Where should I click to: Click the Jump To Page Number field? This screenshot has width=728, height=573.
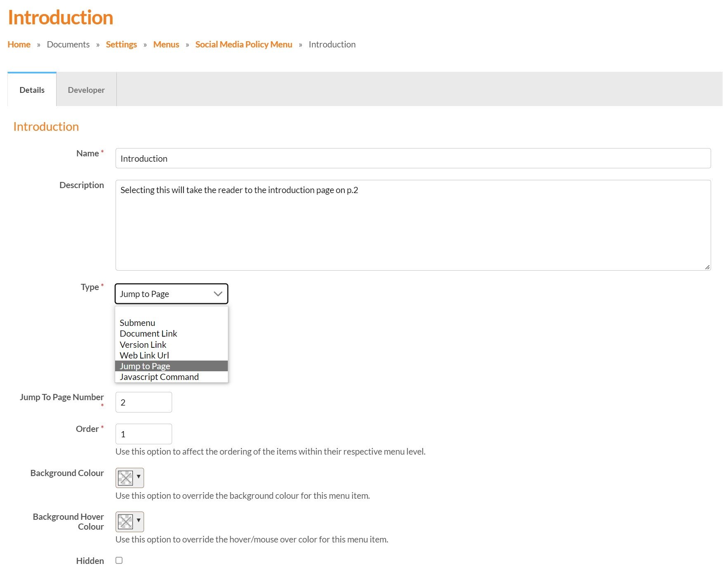[x=144, y=402]
